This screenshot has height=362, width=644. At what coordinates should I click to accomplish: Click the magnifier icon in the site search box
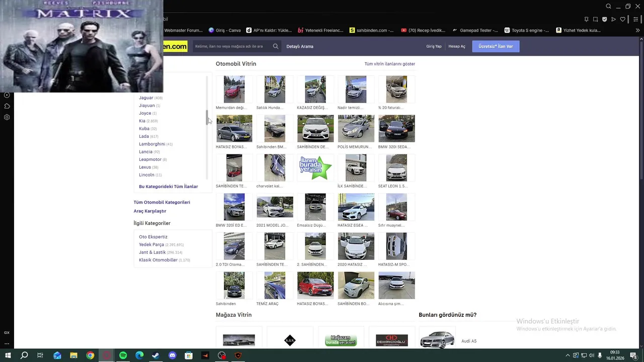coord(275,46)
